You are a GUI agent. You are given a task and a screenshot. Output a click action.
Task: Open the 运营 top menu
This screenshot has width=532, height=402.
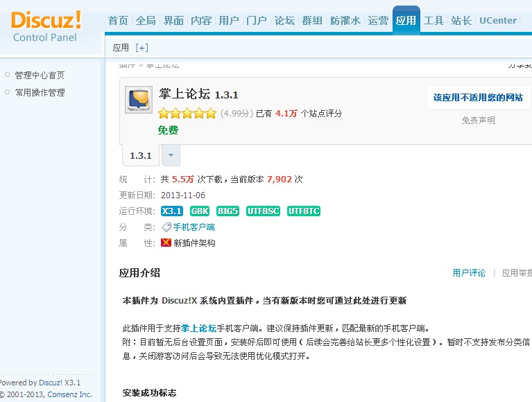pyautogui.click(x=378, y=21)
